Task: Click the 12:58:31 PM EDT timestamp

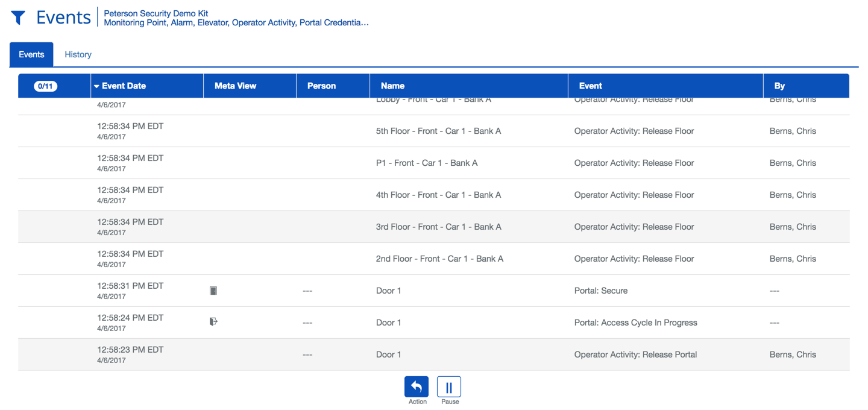Action: [130, 286]
